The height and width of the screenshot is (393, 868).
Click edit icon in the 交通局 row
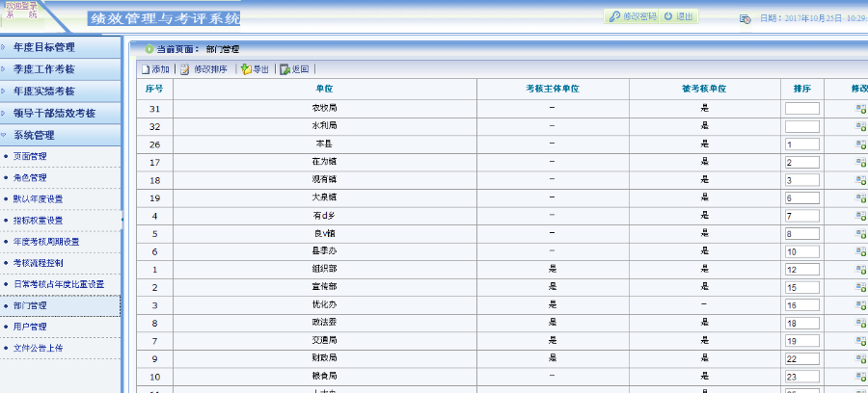pos(860,340)
